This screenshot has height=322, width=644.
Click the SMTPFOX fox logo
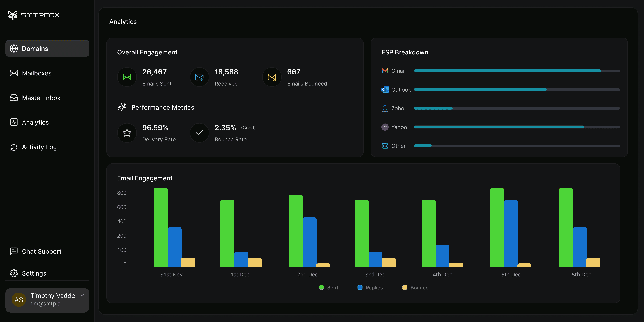(x=13, y=15)
